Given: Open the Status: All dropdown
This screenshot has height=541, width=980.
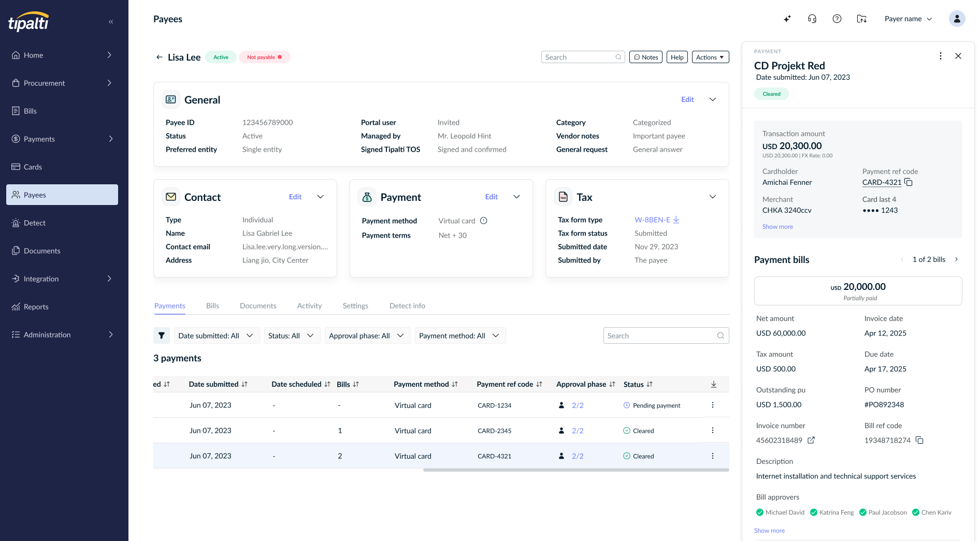Looking at the screenshot, I should (292, 335).
